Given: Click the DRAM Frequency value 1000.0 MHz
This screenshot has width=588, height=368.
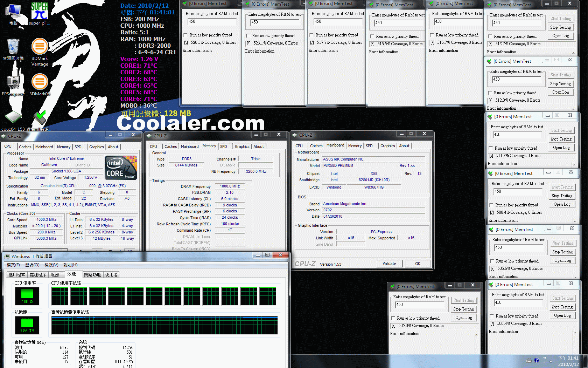Looking at the screenshot, I should tap(230, 187).
